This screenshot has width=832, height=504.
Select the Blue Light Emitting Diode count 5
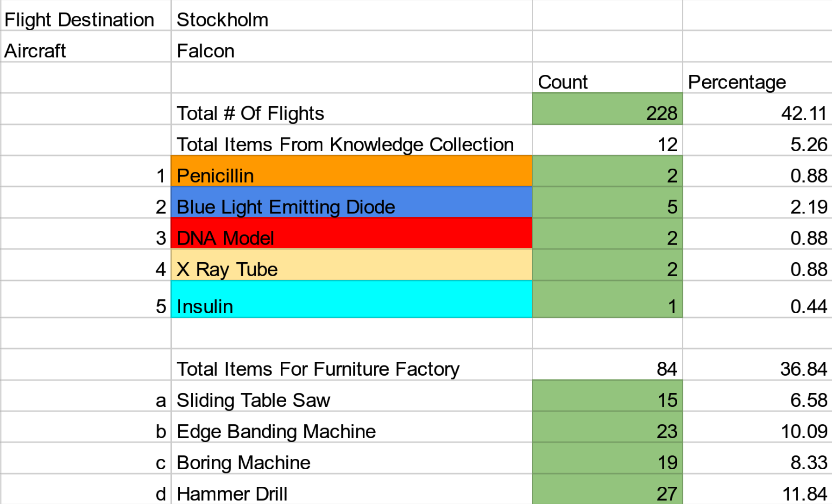pyautogui.click(x=607, y=207)
